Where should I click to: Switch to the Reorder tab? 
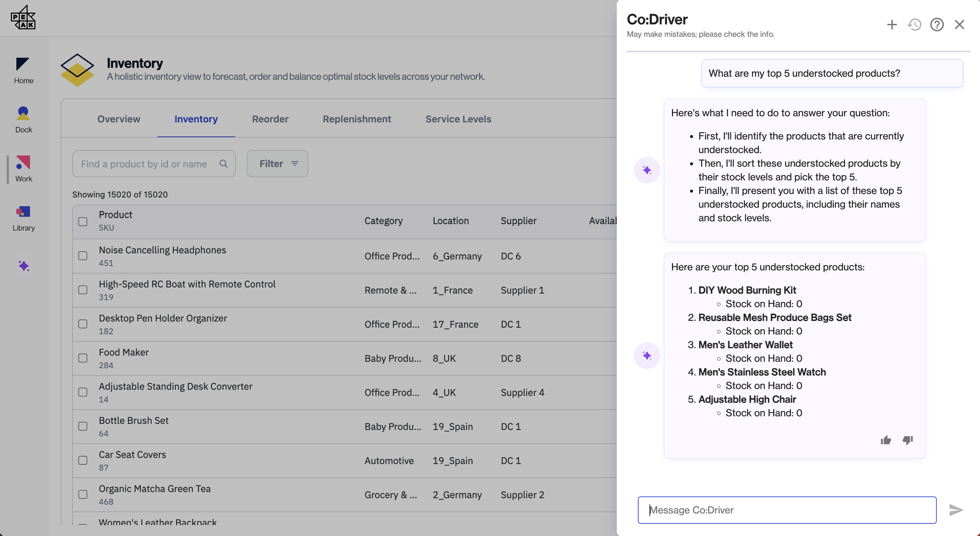(x=270, y=119)
